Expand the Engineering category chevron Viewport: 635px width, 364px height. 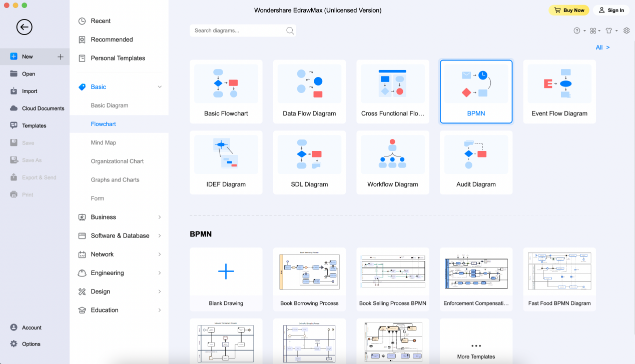coord(160,273)
